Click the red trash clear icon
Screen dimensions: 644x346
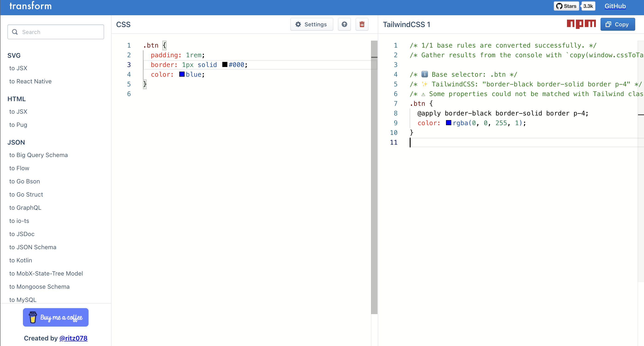362,24
